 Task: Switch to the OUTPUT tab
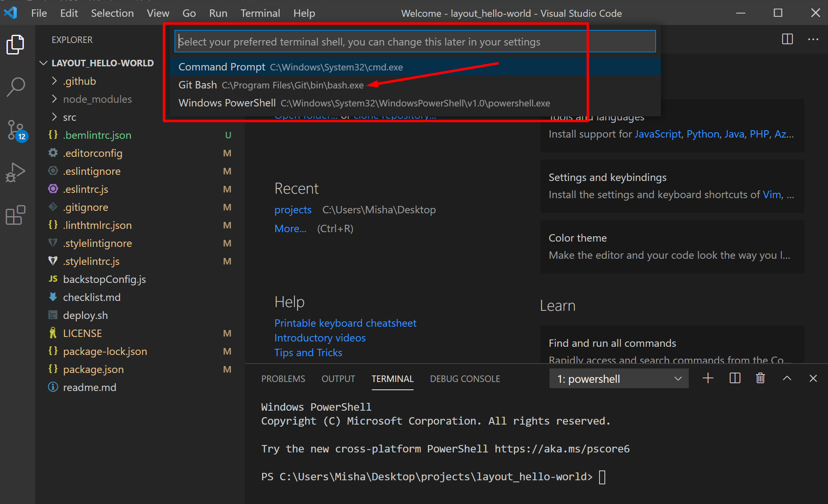point(338,379)
